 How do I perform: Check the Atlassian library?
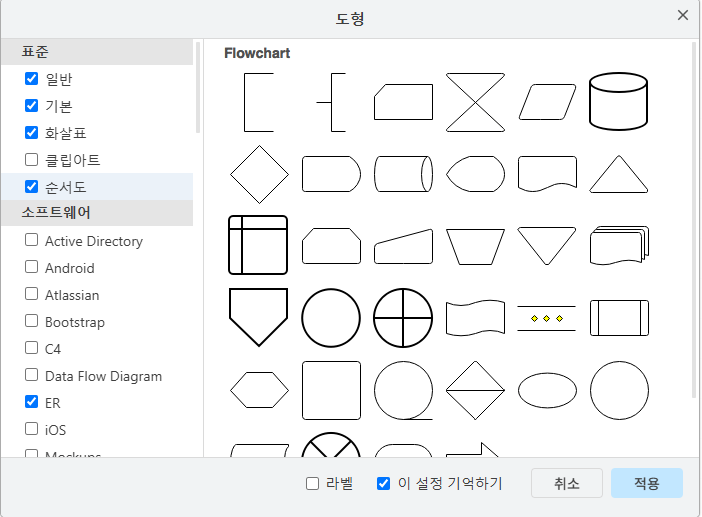pos(31,294)
